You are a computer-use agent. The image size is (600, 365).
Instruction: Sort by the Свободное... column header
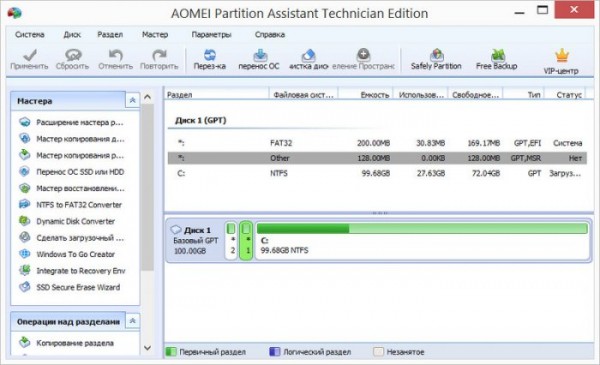tap(475, 95)
